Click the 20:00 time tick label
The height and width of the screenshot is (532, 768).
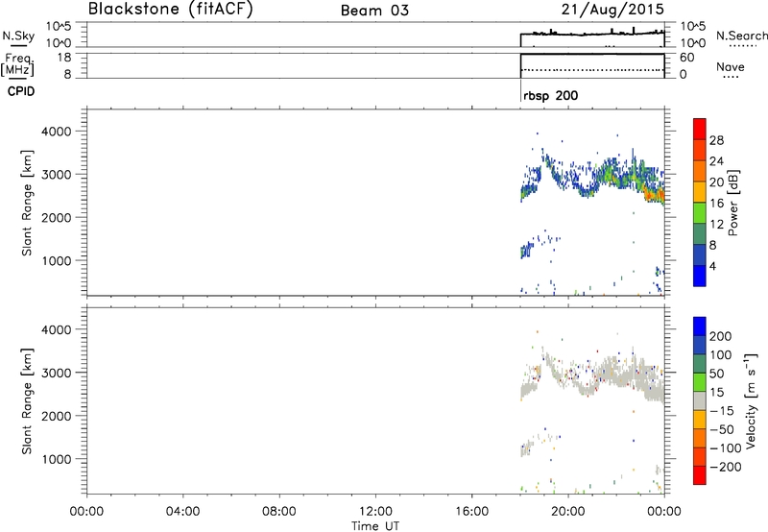click(x=567, y=512)
